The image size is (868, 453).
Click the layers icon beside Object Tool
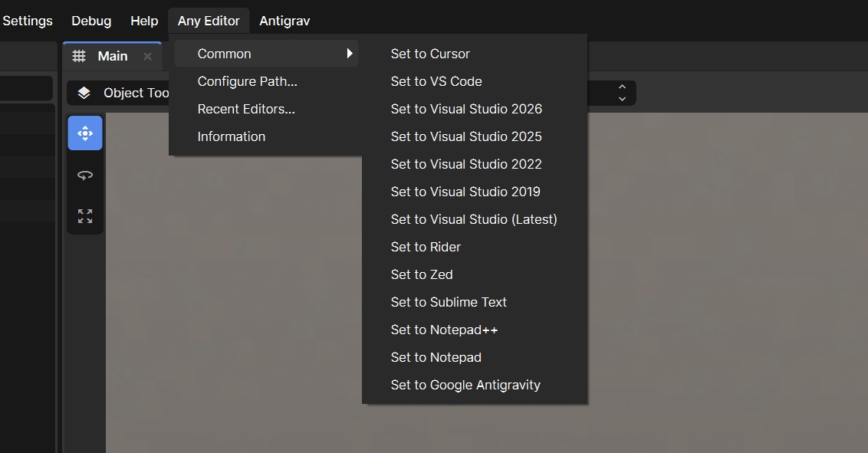[84, 93]
